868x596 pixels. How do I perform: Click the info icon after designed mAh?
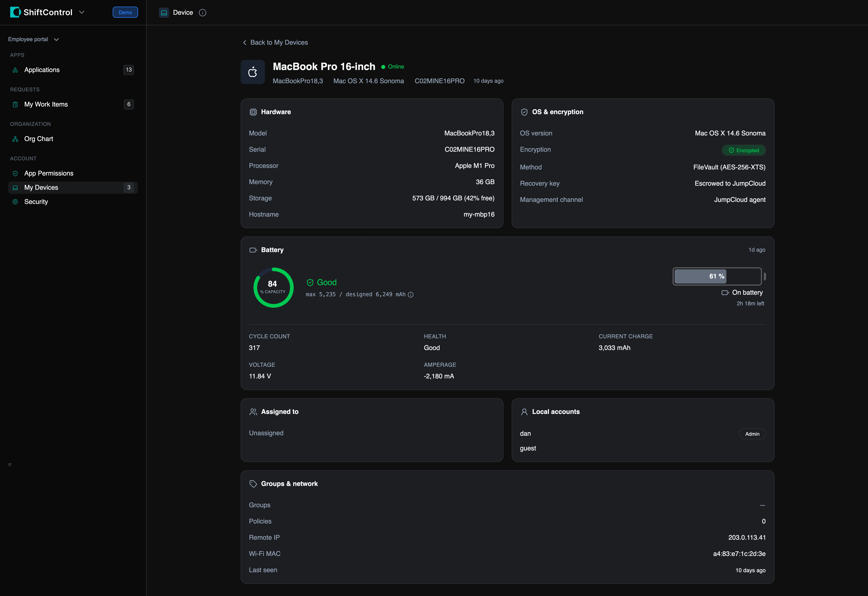(411, 295)
